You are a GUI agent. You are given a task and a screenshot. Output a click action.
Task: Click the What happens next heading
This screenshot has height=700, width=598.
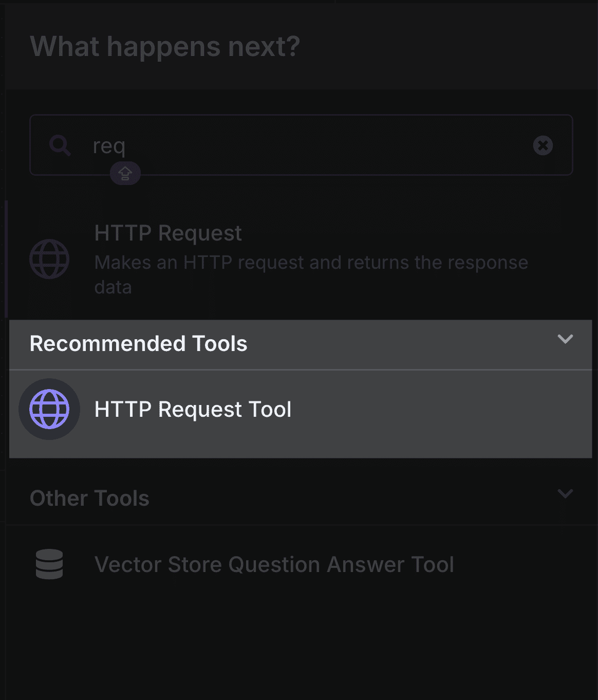pos(165,46)
